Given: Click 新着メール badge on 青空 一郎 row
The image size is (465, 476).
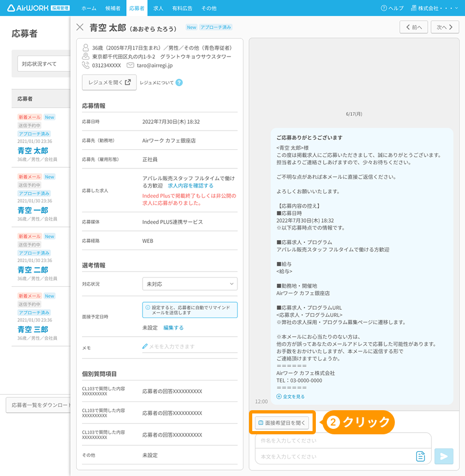Looking at the screenshot, I should pos(30,177).
